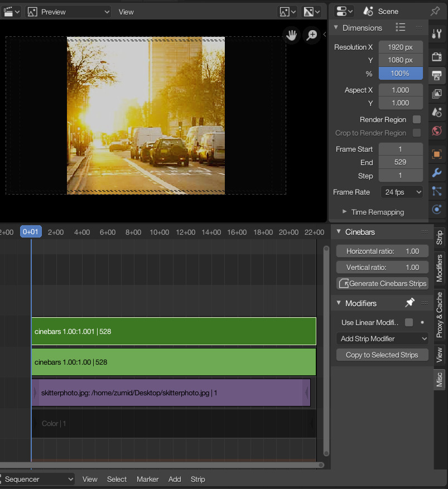Pin the Modifiers panel with pin icon
This screenshot has width=448, height=489.
pos(410,303)
